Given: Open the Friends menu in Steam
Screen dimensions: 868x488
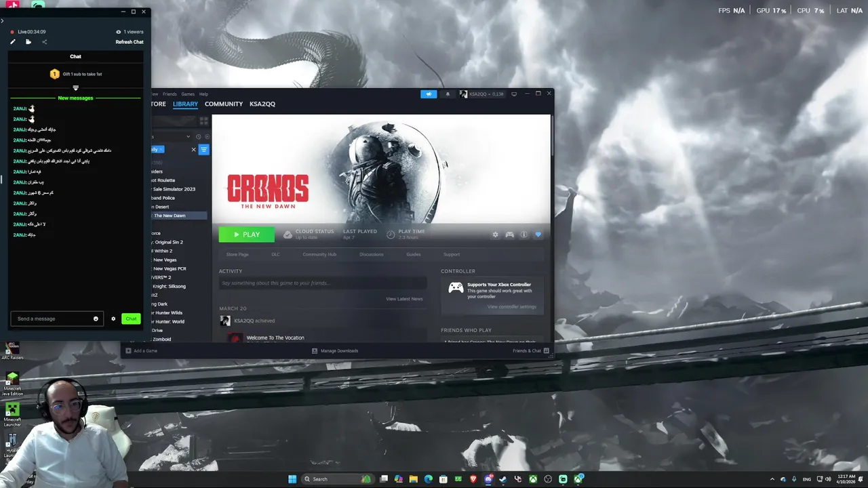Looking at the screenshot, I should 170,94.
